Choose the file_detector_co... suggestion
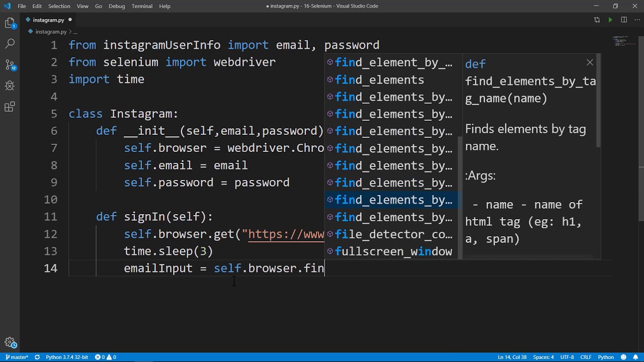Viewport: 644px width, 362px height. click(x=392, y=234)
